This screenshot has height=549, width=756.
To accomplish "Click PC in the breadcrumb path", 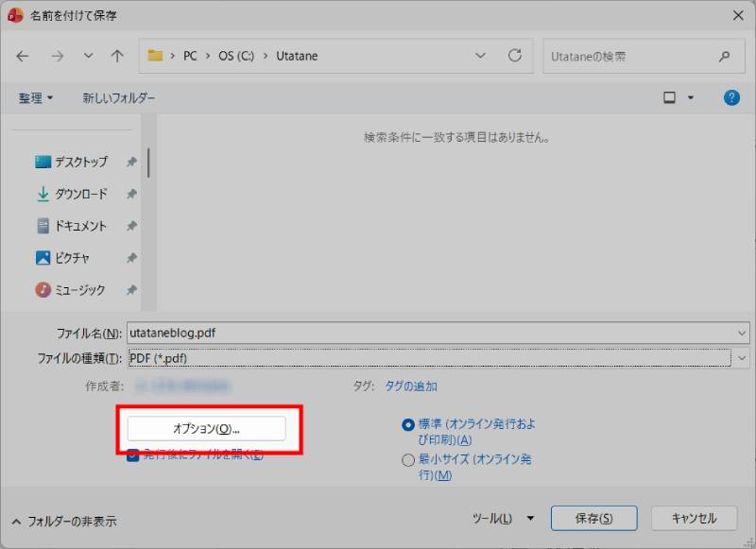I will click(190, 56).
